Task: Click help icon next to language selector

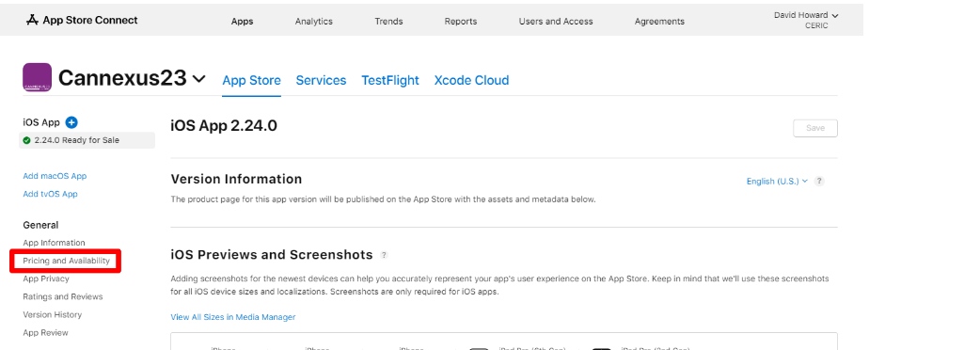Action: pyautogui.click(x=819, y=182)
